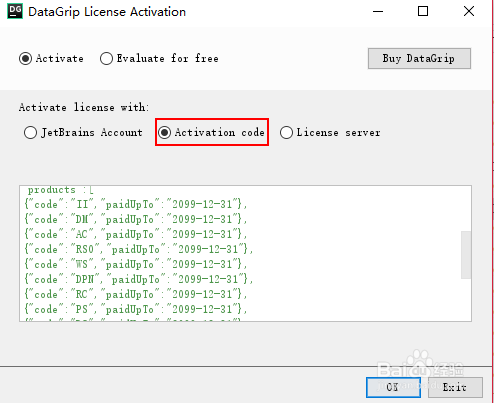The width and height of the screenshot is (494, 403).
Task: Close the License Activation dialog
Action: point(469,11)
